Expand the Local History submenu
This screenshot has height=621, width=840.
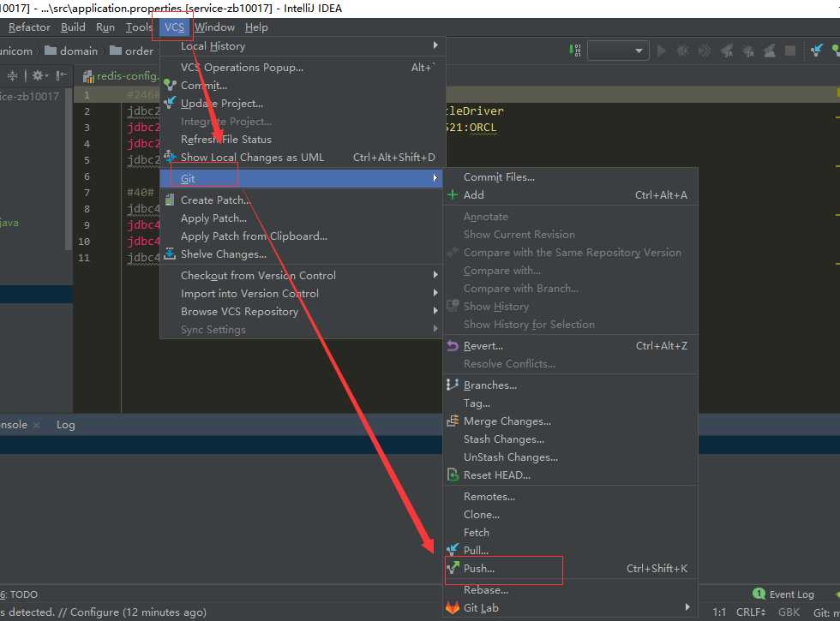(x=435, y=45)
